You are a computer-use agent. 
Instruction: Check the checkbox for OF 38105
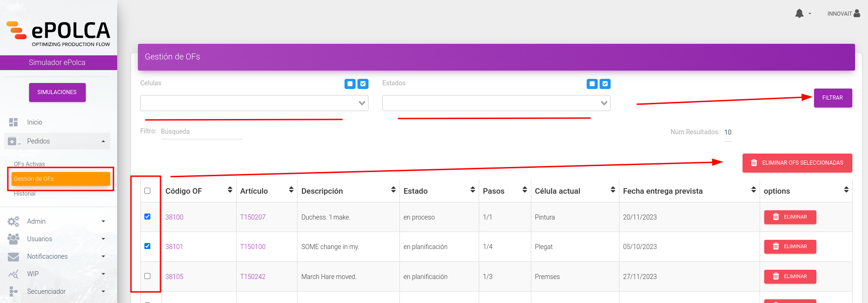coord(148,276)
